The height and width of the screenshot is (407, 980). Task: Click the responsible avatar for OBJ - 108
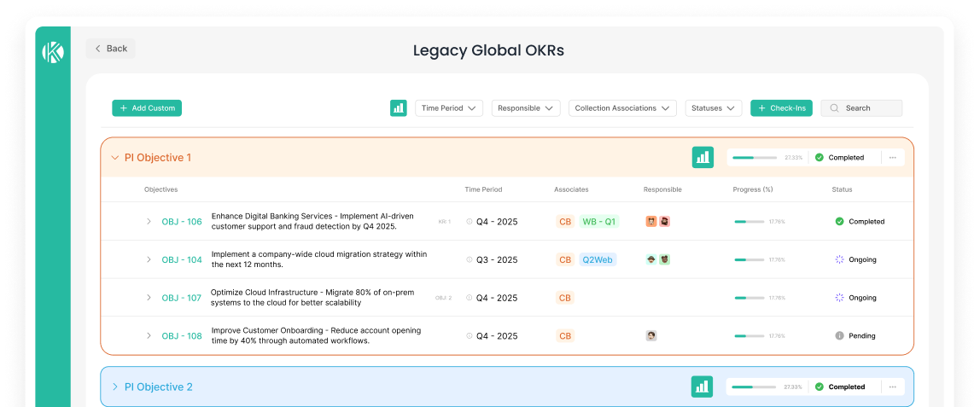tap(651, 336)
